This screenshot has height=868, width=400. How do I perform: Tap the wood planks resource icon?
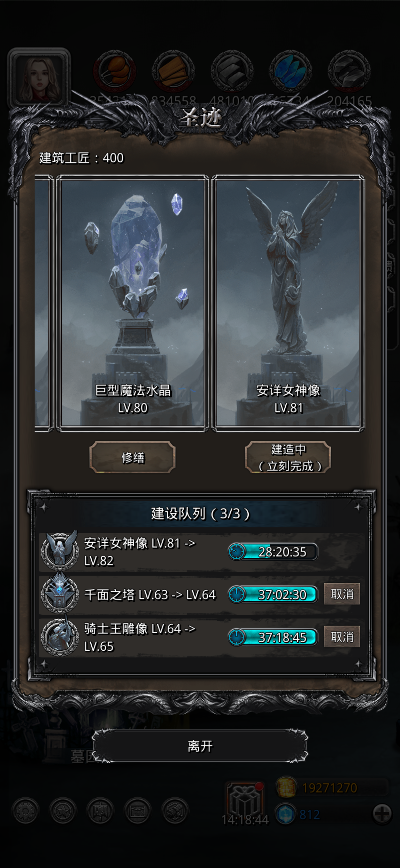[173, 71]
